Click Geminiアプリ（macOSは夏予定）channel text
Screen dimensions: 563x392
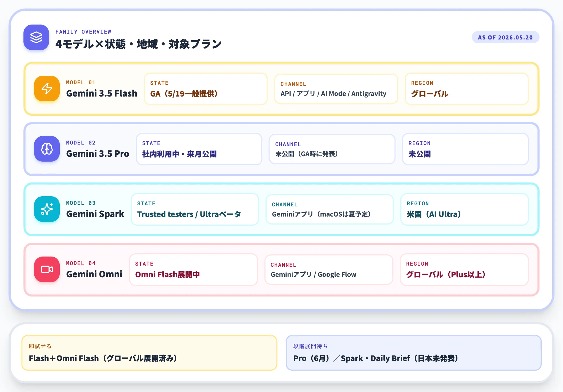(321, 214)
